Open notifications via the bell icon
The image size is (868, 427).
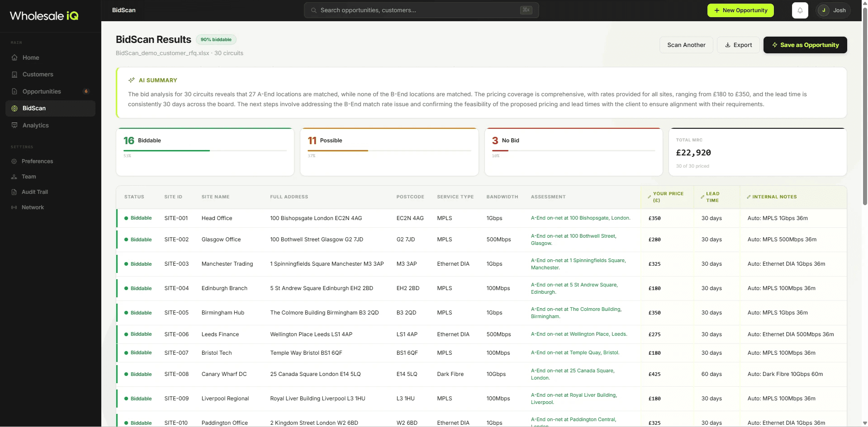800,10
